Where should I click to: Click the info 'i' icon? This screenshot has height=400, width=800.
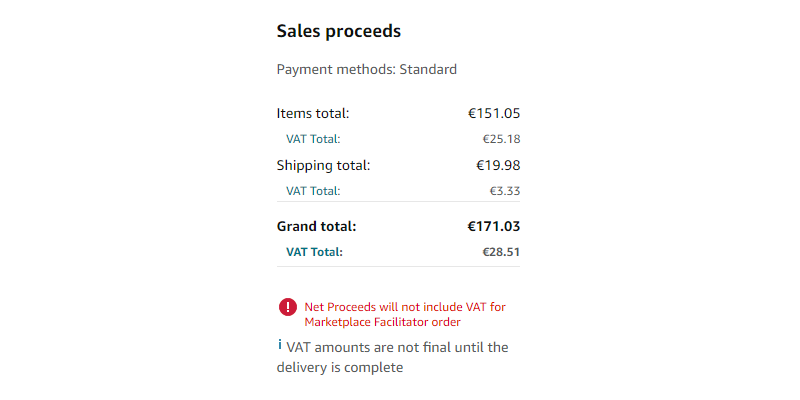click(x=280, y=345)
